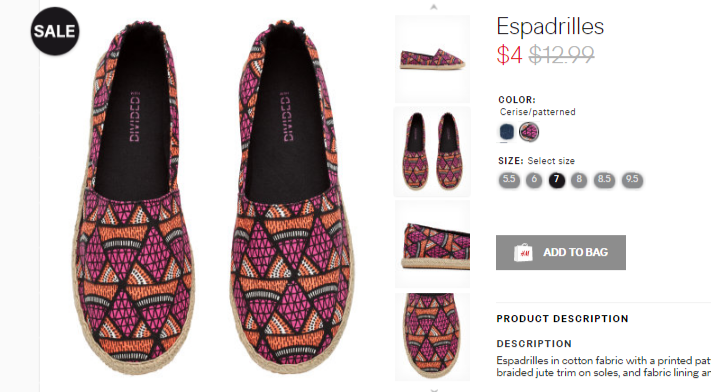This screenshot has width=711, height=392.
Task: View the close-up side detail thumbnail
Action: 432,244
